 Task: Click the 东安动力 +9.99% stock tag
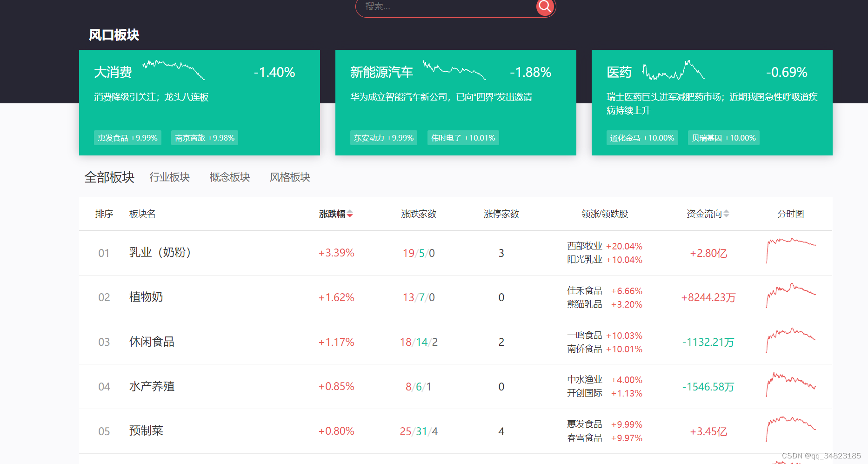point(384,138)
